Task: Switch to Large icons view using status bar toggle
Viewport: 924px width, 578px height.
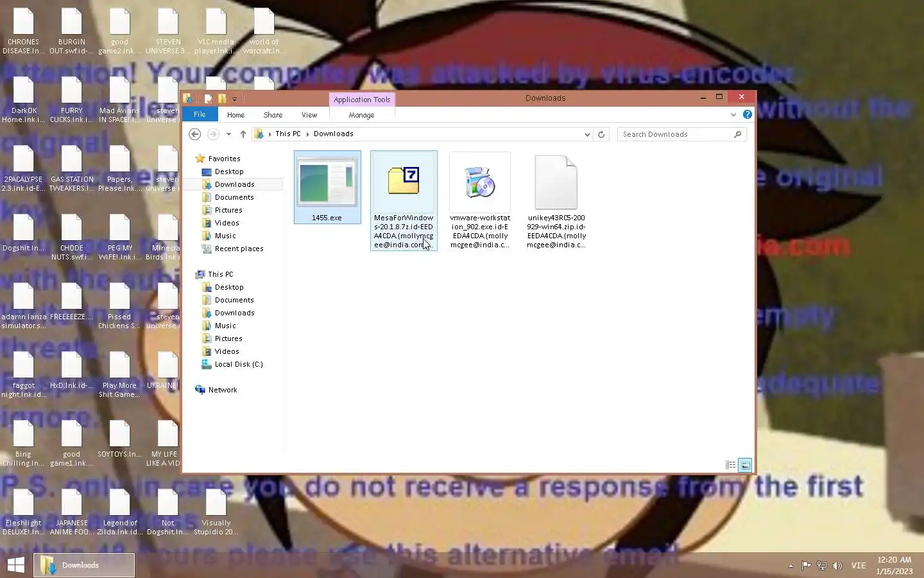Action: pyautogui.click(x=745, y=465)
